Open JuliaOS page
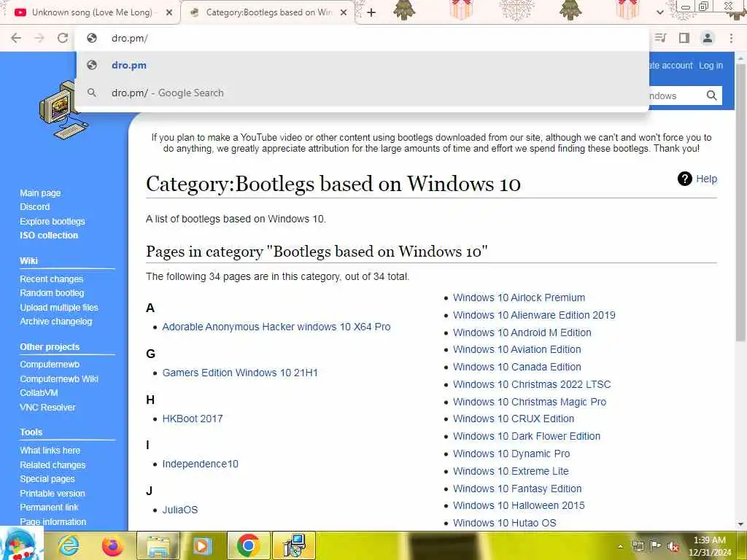 pyautogui.click(x=180, y=510)
